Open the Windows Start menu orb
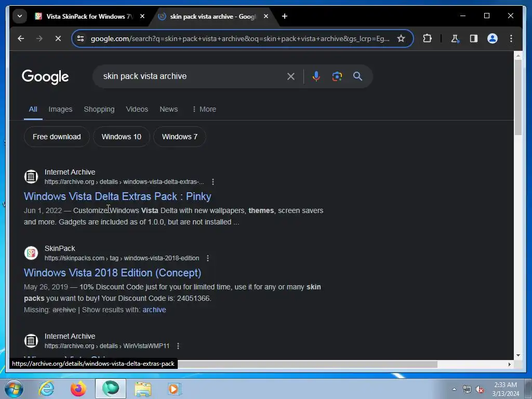The image size is (532, 399). click(x=14, y=389)
